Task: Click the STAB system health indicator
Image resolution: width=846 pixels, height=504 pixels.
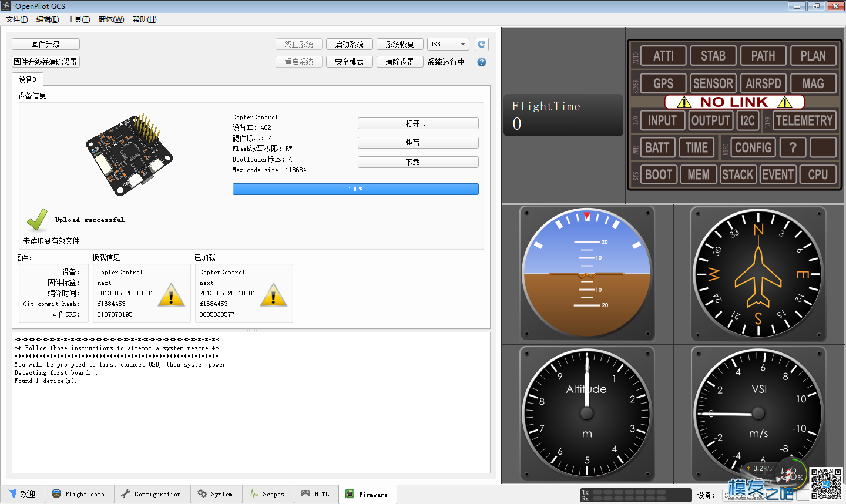Action: pos(713,56)
